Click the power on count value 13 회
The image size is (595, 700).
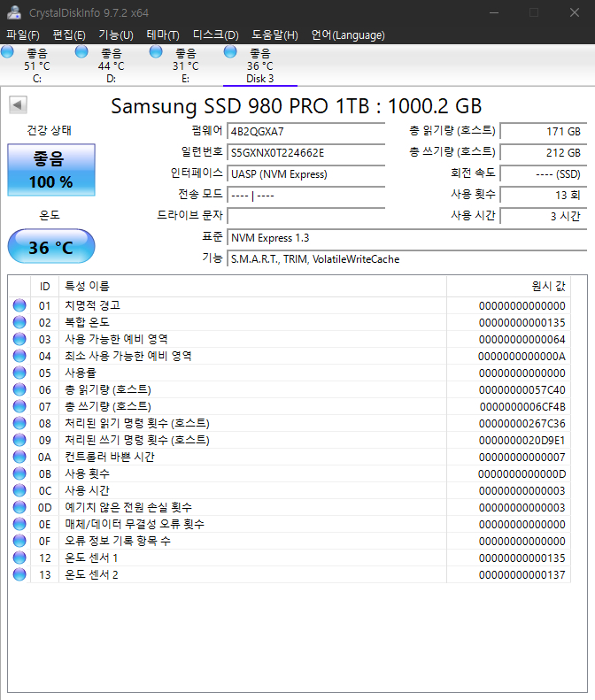click(x=543, y=195)
